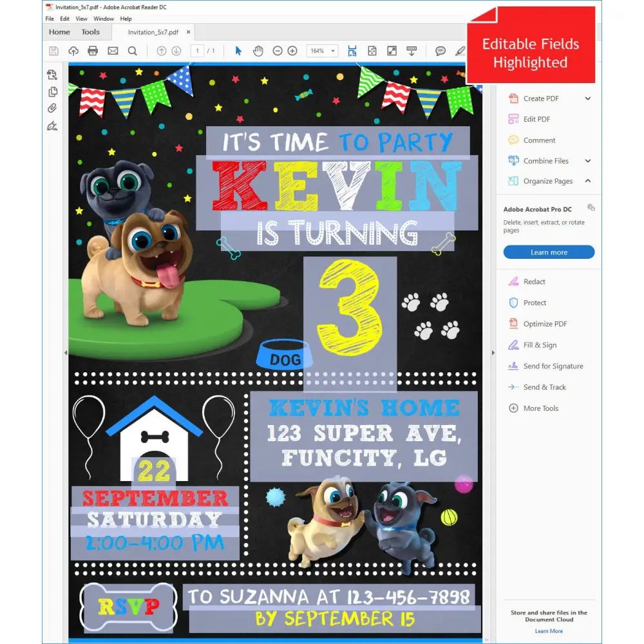Expand the Create PDF options
The width and height of the screenshot is (644, 644).
[587, 98]
